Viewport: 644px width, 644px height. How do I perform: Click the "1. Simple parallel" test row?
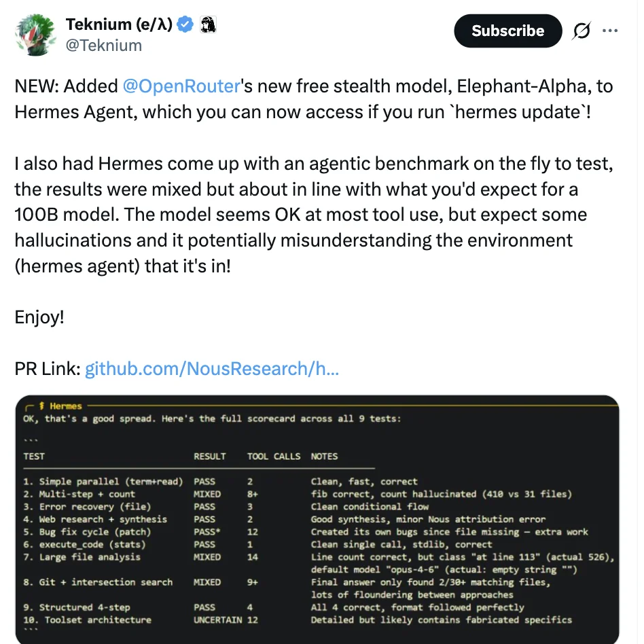[x=103, y=482]
